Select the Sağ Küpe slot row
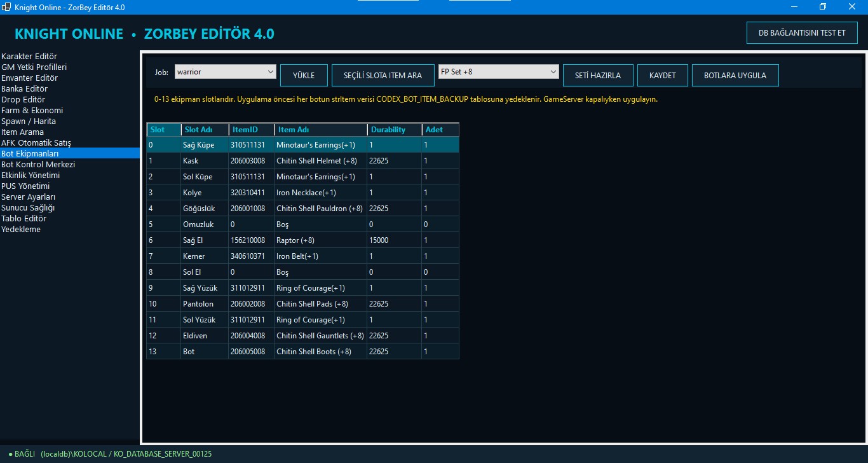 (x=303, y=144)
